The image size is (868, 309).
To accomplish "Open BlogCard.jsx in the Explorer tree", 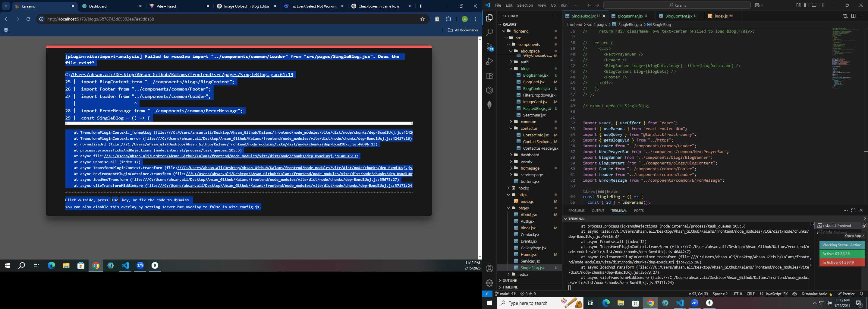I will pos(534,82).
